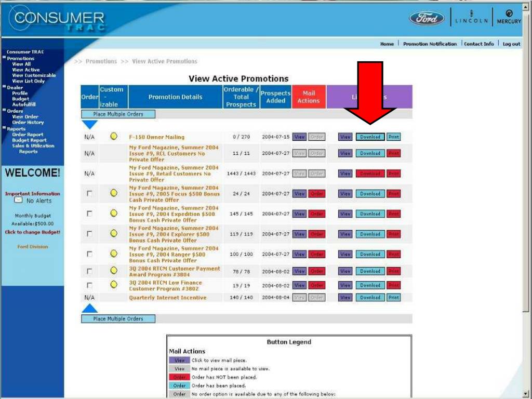Download list for Quarterly Internet Incentive

pos(370,298)
